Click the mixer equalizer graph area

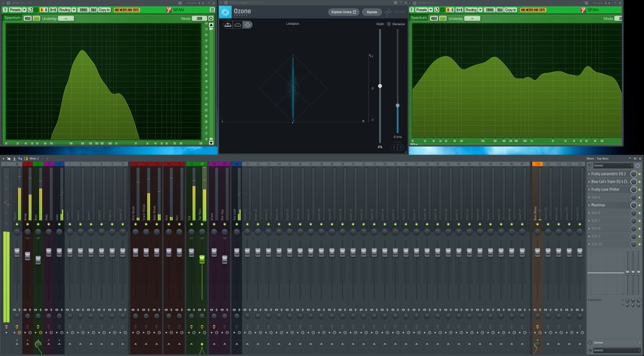coord(606,273)
